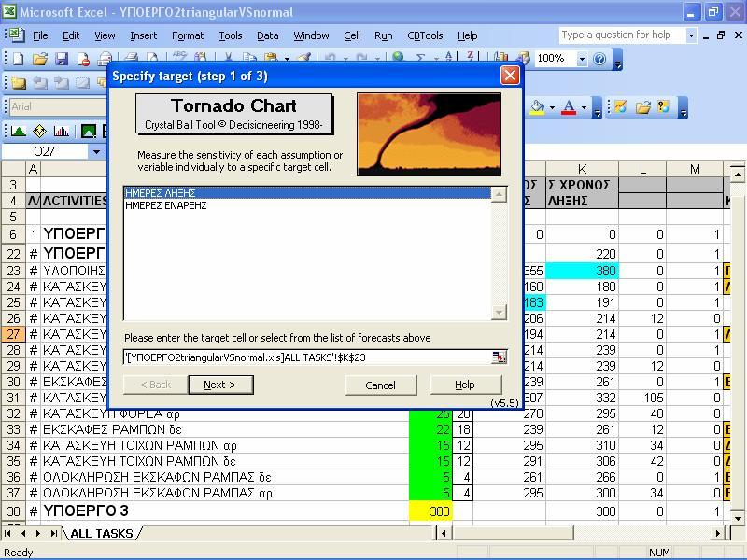747x560 pixels.
Task: Open the Run menu
Action: [383, 35]
